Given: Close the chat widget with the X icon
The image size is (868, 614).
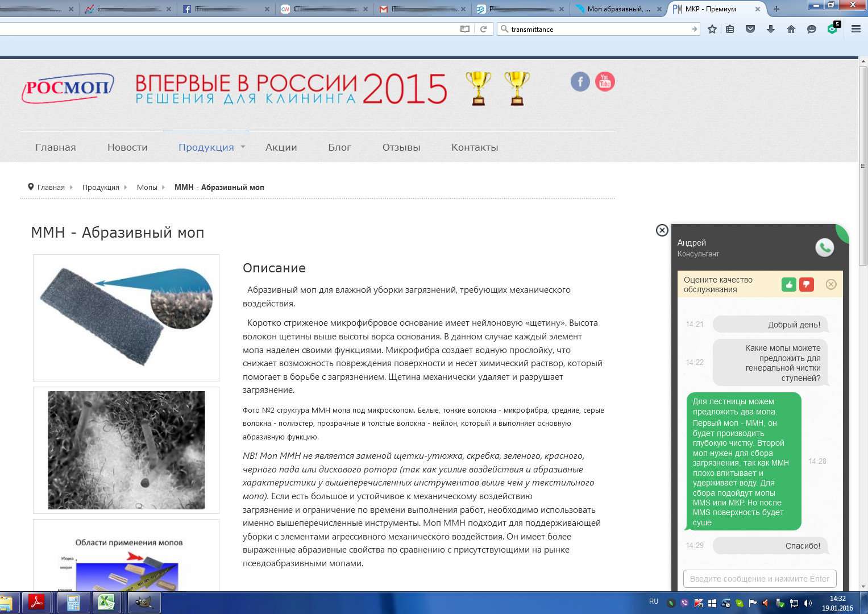Looking at the screenshot, I should coord(662,230).
